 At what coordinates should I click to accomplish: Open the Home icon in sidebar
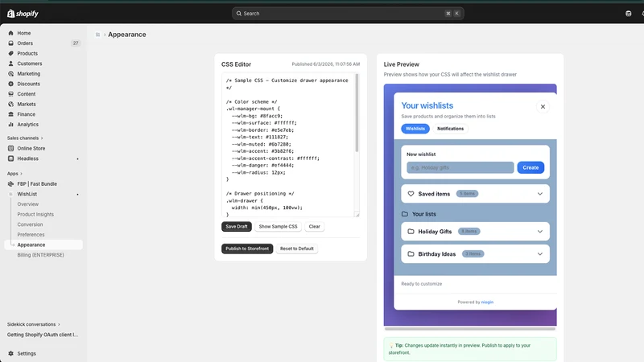tap(10, 33)
